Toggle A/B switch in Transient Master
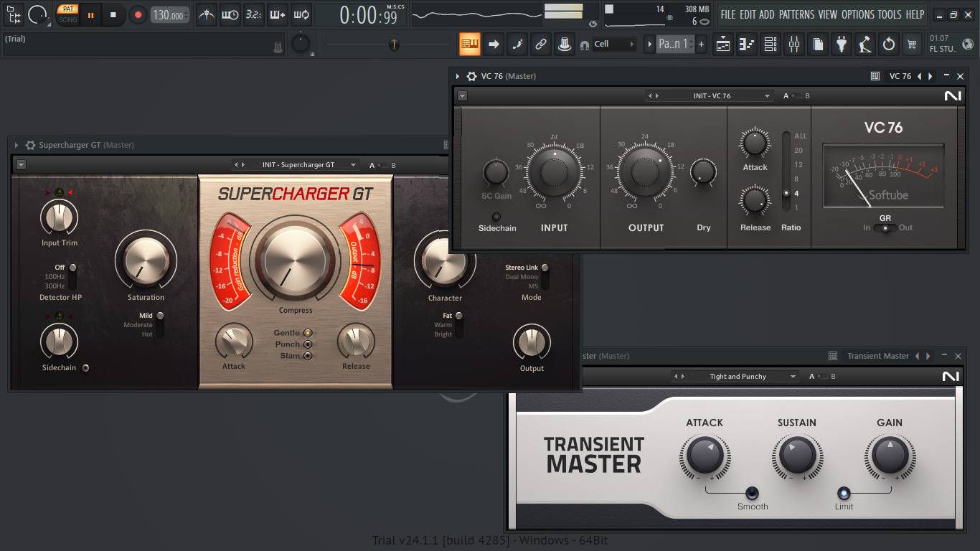 point(822,377)
